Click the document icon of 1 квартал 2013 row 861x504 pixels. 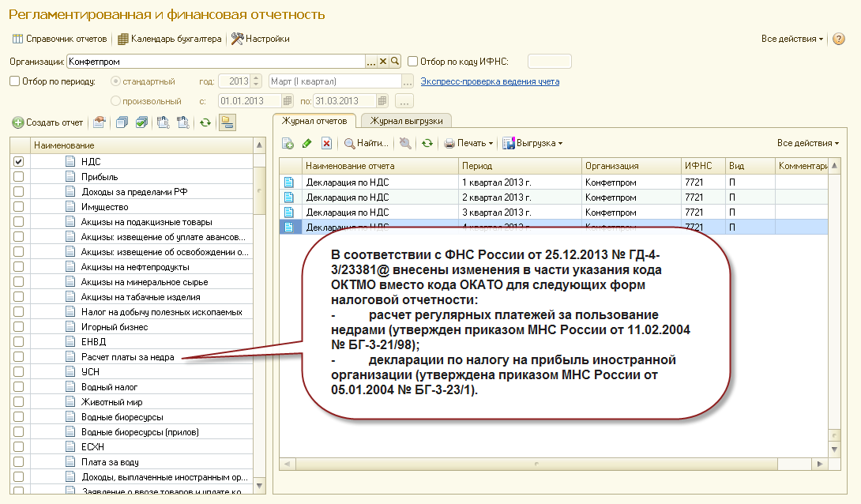[289, 182]
